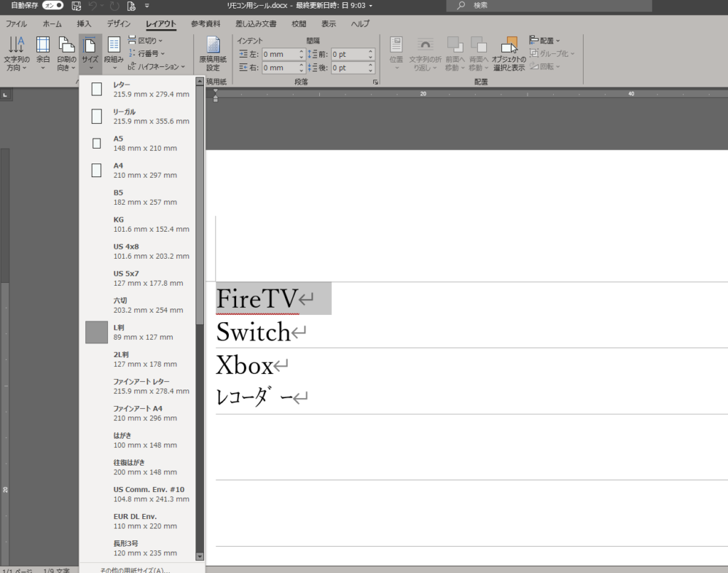The image size is (728, 573).
Task: Click size list scrollbar up arrow
Action: click(200, 81)
